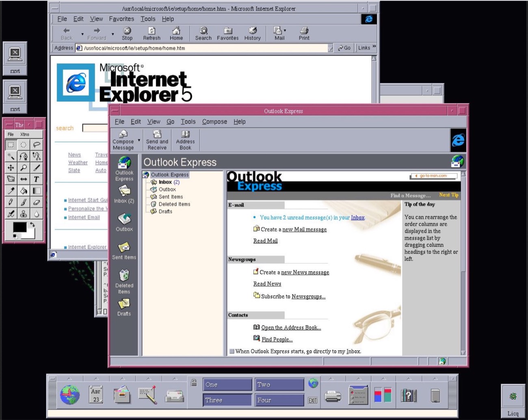
Task: Select the Text tool in GIMP toolbox
Action: pos(36,179)
